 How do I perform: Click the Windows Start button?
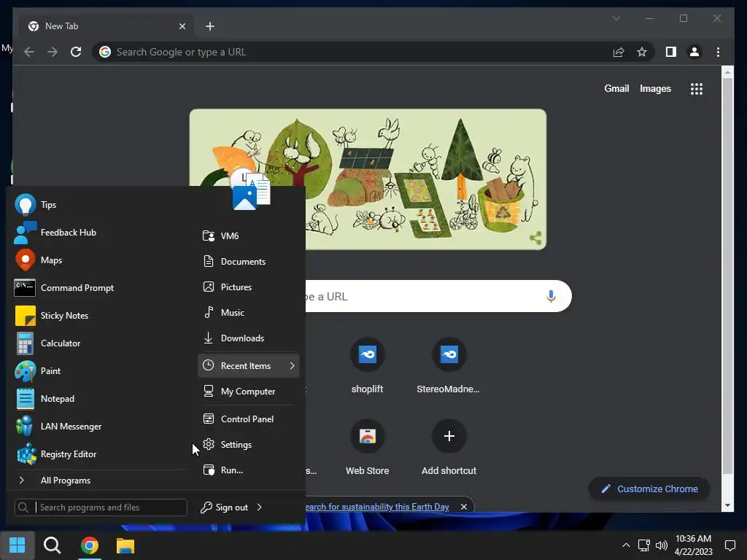pos(18,545)
